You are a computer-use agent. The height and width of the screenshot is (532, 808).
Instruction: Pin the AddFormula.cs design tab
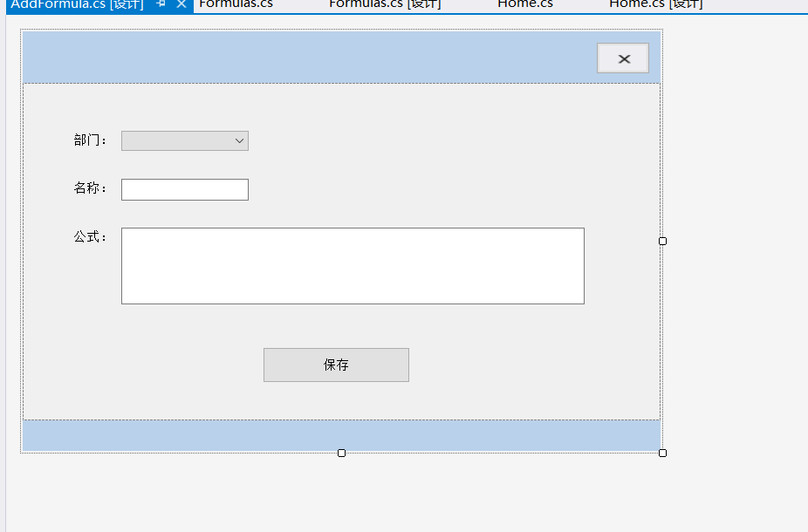click(x=161, y=3)
